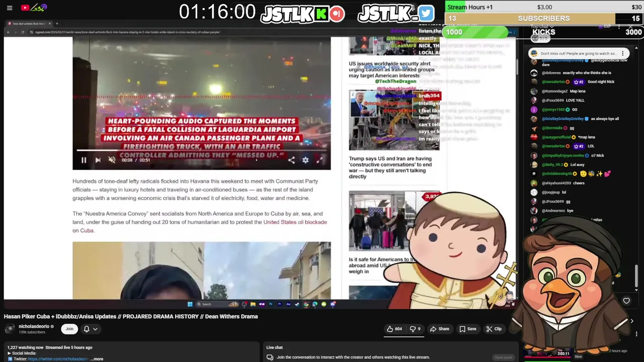
Task: Click the Kick logo in the JSTLK overlay
Action: pos(321,14)
